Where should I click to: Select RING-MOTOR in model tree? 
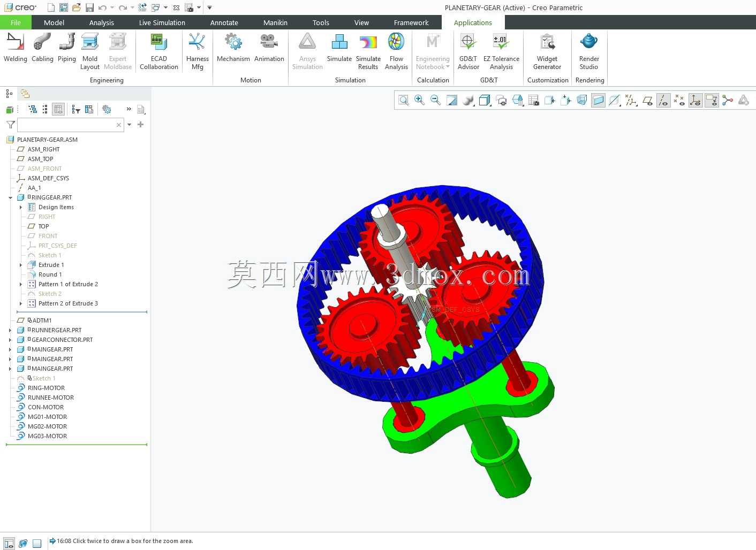pyautogui.click(x=46, y=388)
